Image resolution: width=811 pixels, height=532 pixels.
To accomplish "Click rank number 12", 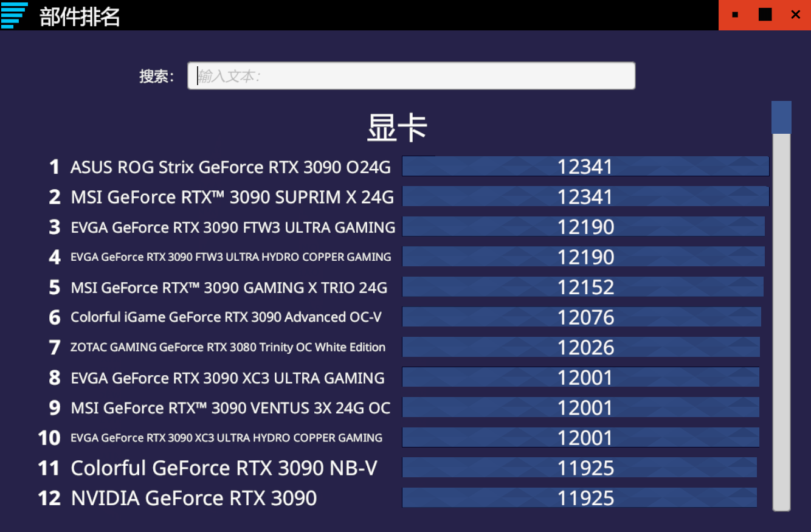I will [x=49, y=499].
